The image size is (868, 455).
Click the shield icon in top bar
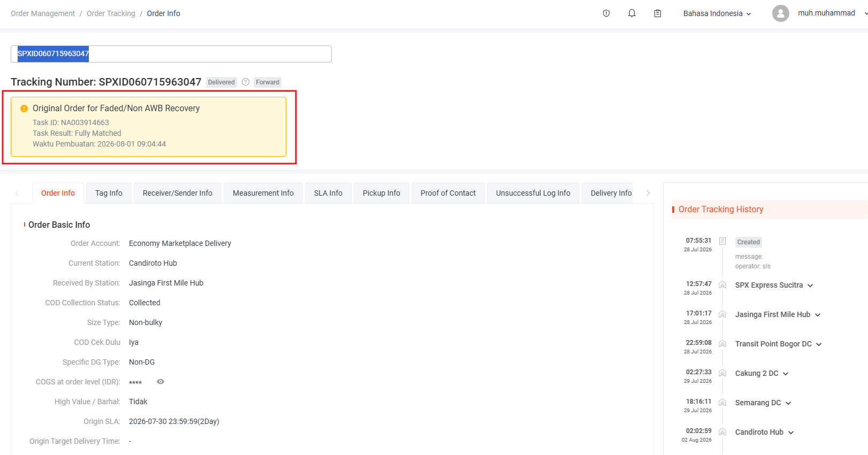point(606,13)
